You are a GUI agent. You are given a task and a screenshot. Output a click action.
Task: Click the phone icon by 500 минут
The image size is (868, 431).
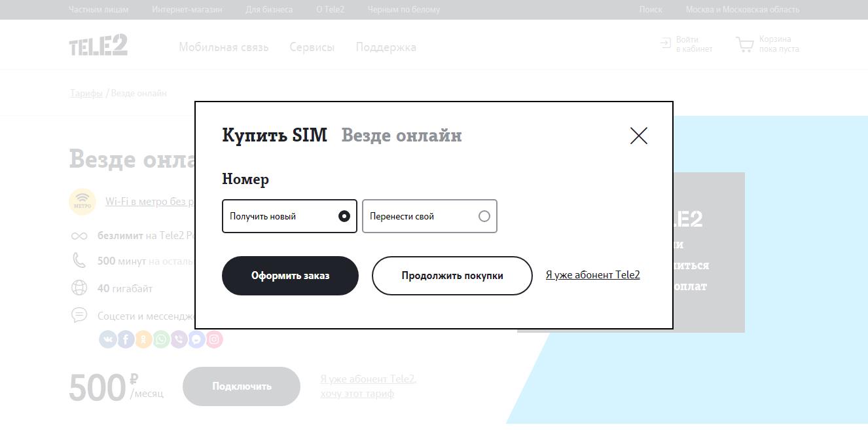(x=79, y=261)
